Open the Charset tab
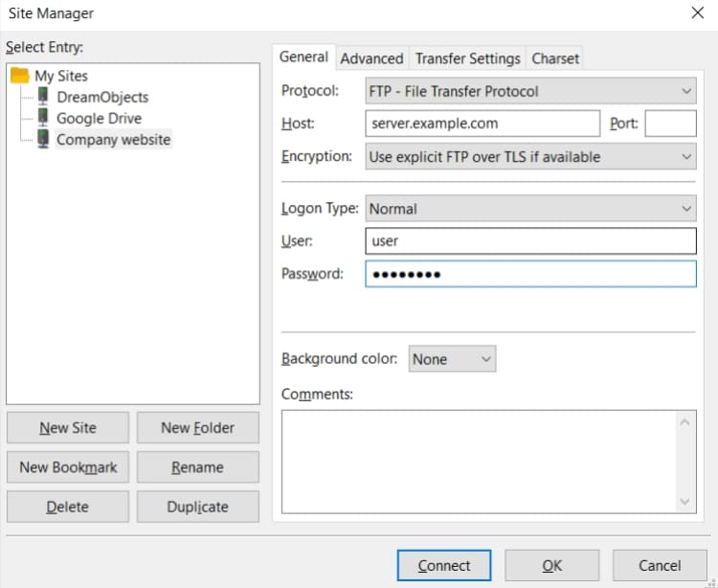 coord(555,58)
